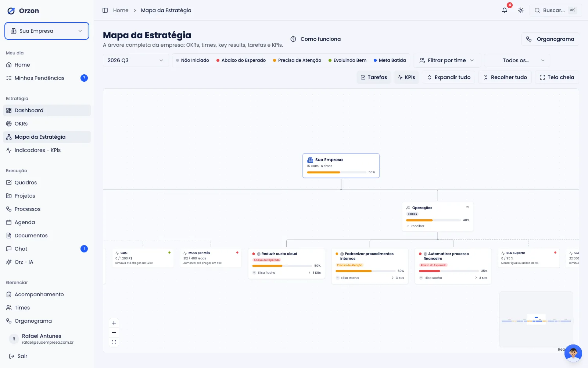Click the minimap overview thumbnail

536,319
